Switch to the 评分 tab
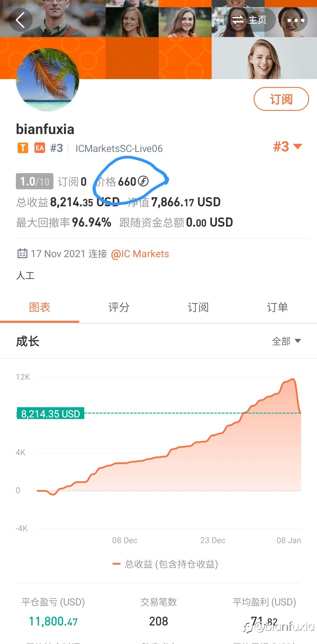 point(119,307)
